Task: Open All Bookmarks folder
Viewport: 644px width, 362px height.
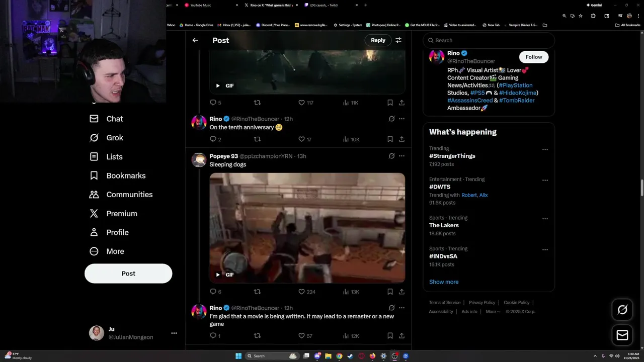Action: point(628,25)
